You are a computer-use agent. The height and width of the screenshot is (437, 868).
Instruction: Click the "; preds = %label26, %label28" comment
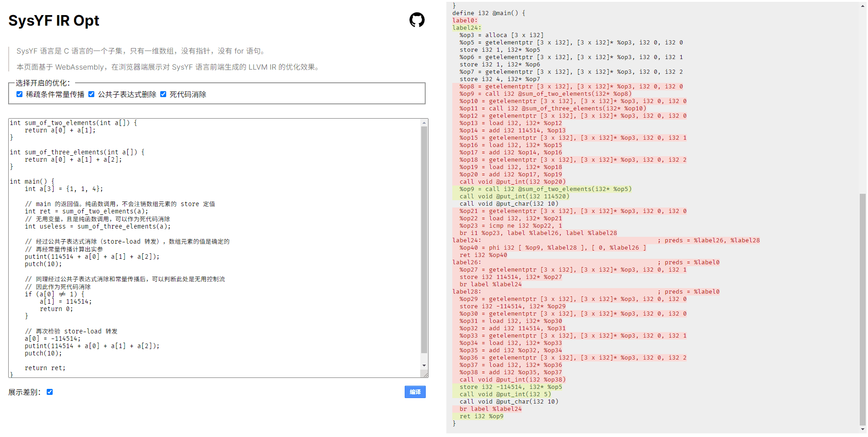point(708,240)
